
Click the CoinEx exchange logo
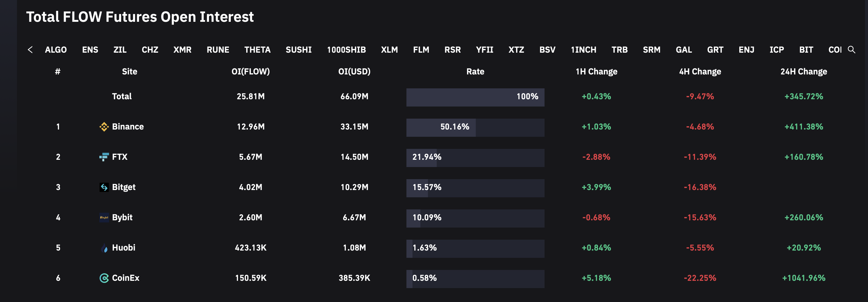point(104,278)
